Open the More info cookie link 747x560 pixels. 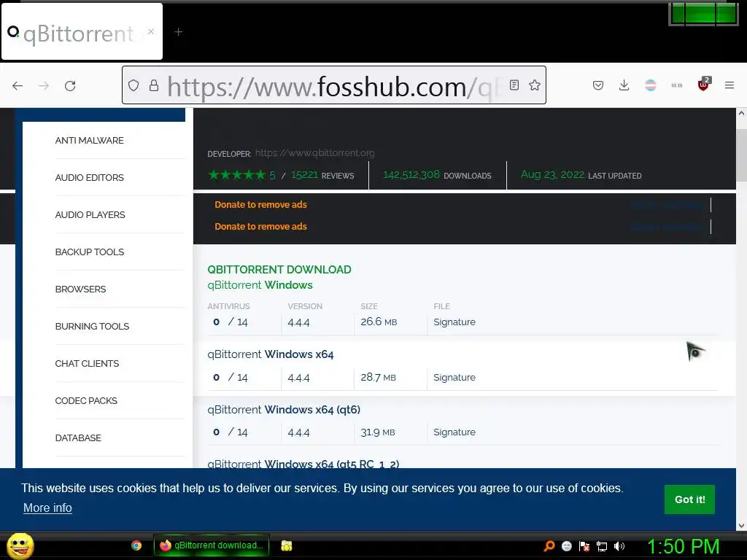click(x=47, y=507)
